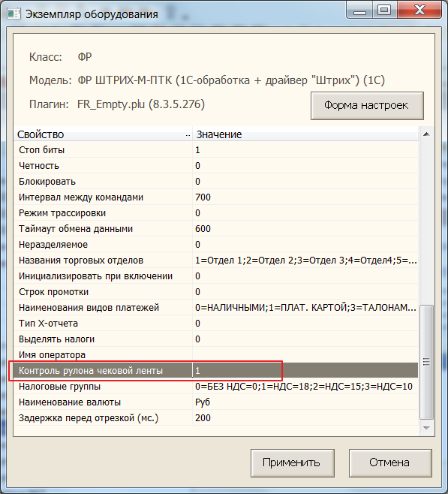The width and height of the screenshot is (448, 494).
Task: Click the Отмена button
Action: pyautogui.click(x=390, y=462)
